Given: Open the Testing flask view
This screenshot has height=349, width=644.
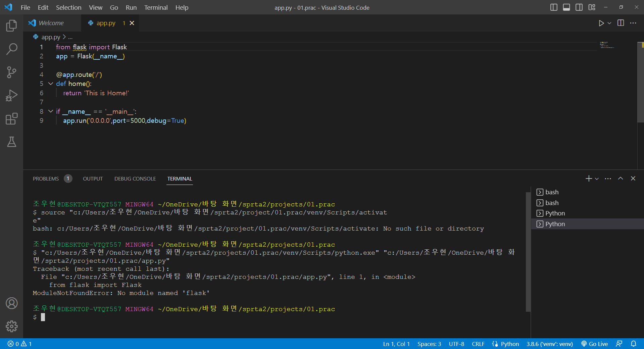Looking at the screenshot, I should tap(11, 142).
